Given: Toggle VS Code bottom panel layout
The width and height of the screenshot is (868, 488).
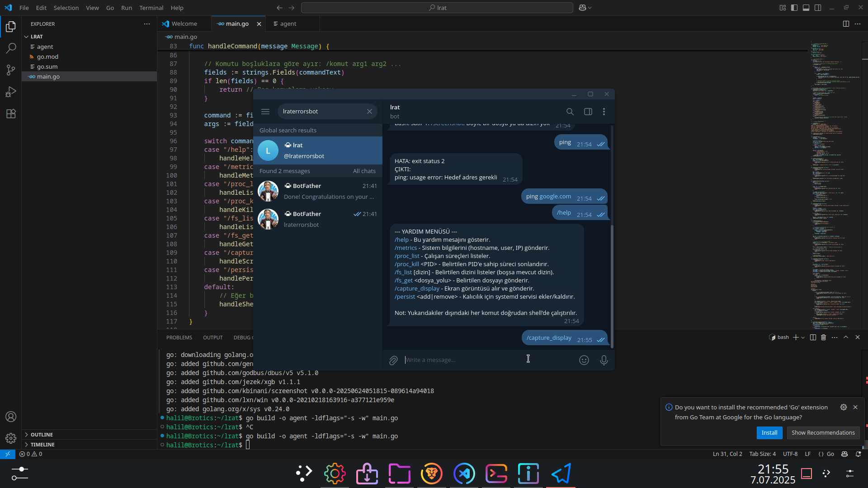Looking at the screenshot, I should click(x=806, y=8).
